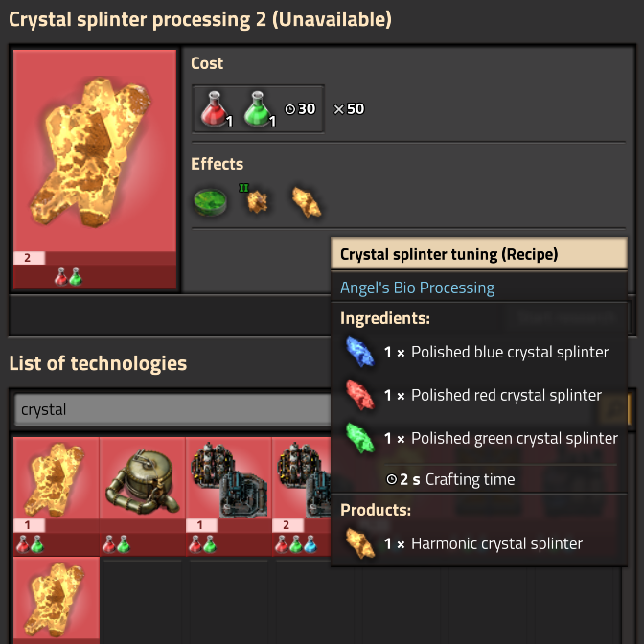Click the green science pack cost icon

pyautogui.click(x=258, y=109)
